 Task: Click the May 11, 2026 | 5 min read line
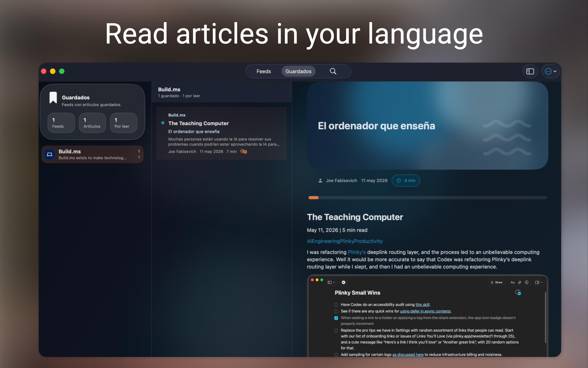click(x=337, y=230)
